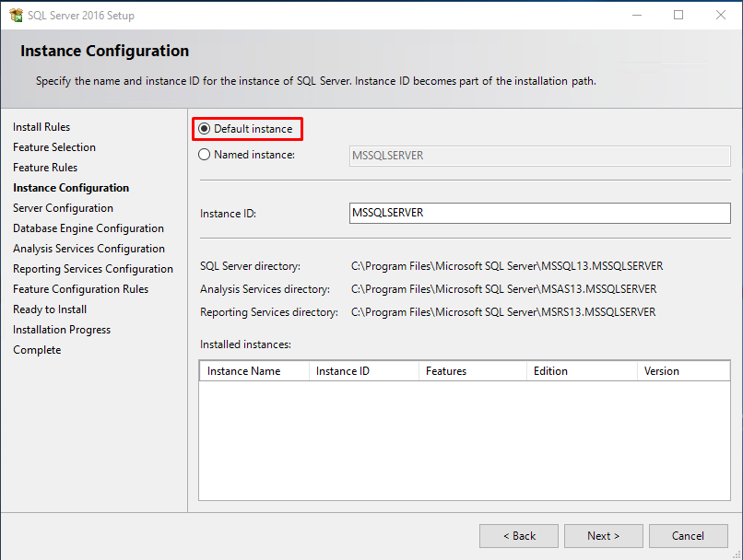Image resolution: width=743 pixels, height=560 pixels.
Task: Select Feature Configuration Rules step
Action: (x=80, y=289)
